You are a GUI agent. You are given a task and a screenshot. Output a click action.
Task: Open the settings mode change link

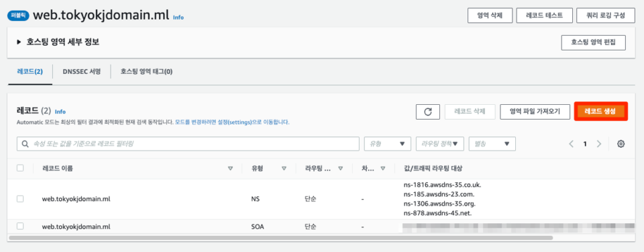pos(232,122)
